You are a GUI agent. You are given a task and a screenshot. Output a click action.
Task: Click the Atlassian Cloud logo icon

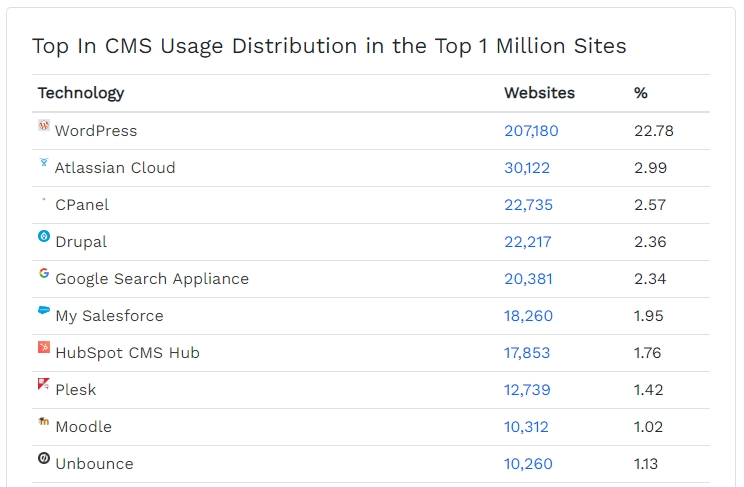pos(44,162)
